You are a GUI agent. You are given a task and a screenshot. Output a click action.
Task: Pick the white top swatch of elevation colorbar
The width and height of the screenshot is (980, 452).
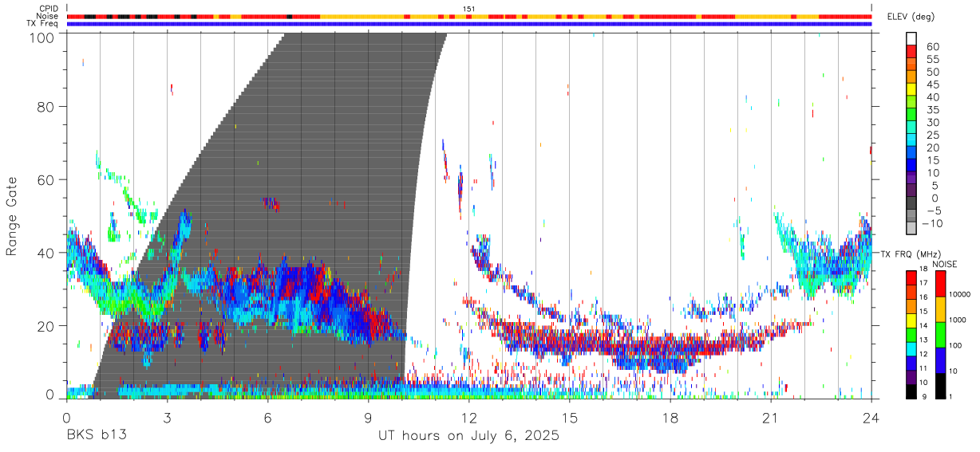pyautogui.click(x=911, y=38)
